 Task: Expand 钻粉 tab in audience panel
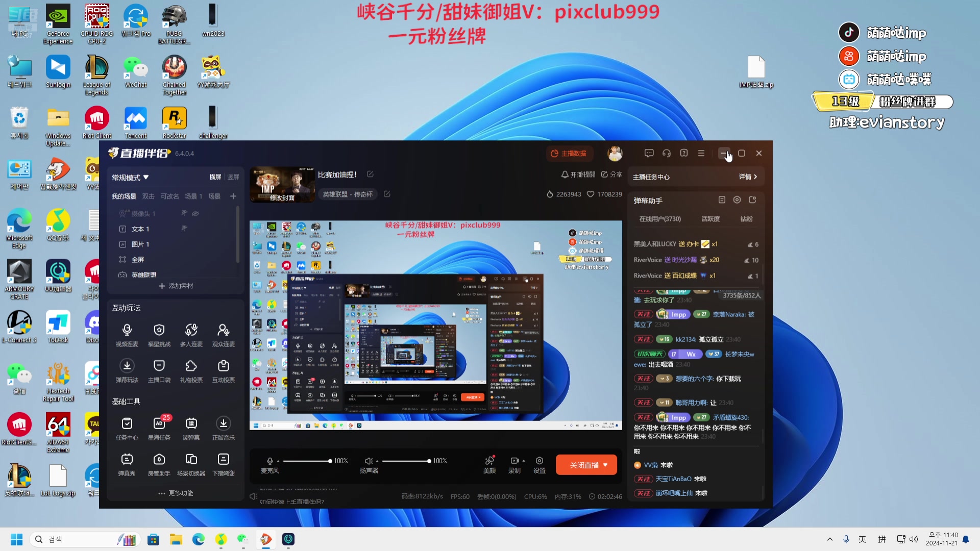point(746,219)
